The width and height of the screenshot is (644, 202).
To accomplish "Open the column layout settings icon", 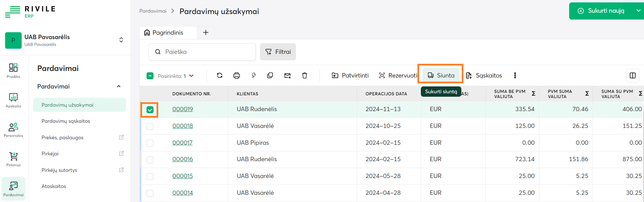I will coord(633,75).
